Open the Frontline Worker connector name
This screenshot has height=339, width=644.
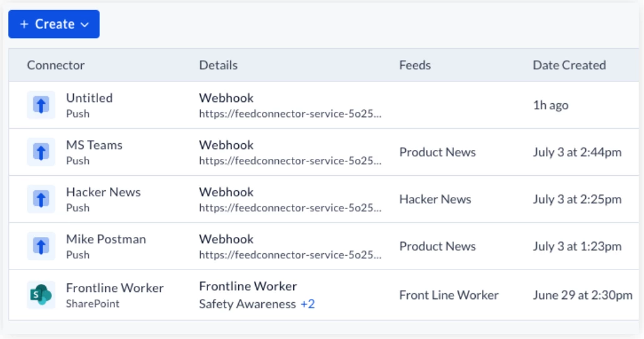[x=114, y=288]
